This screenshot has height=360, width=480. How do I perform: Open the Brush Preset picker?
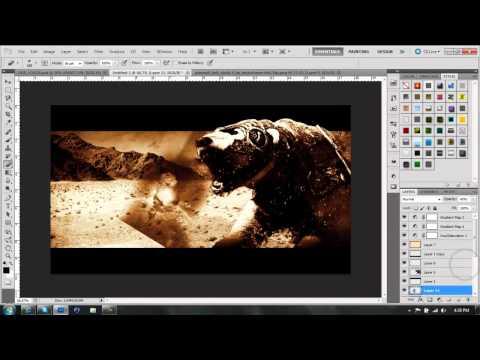point(31,63)
